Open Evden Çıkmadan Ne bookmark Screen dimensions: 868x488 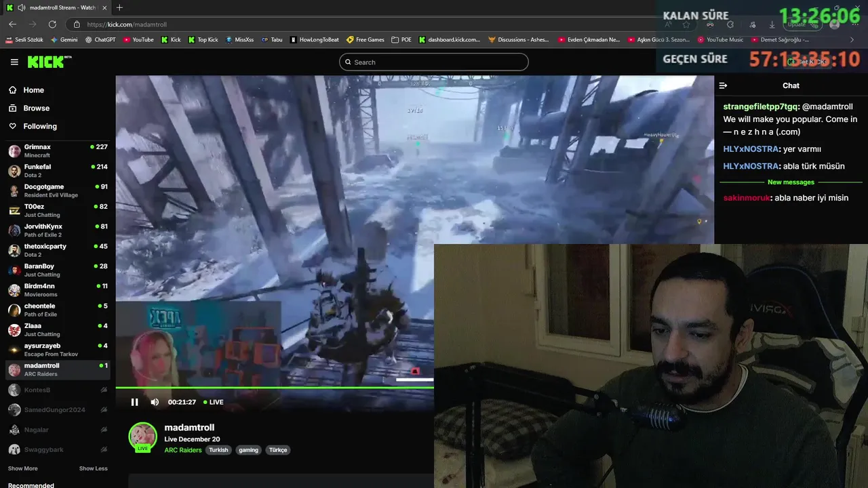[589, 40]
